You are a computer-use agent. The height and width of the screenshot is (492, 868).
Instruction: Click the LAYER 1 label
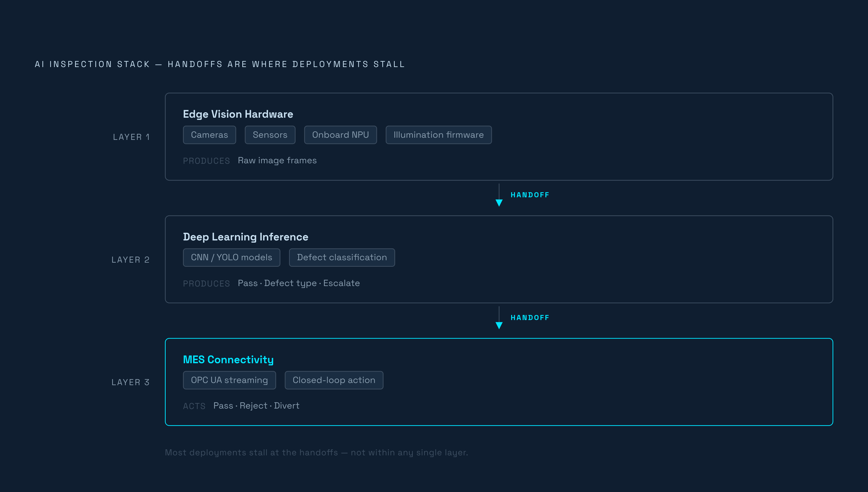pyautogui.click(x=131, y=137)
